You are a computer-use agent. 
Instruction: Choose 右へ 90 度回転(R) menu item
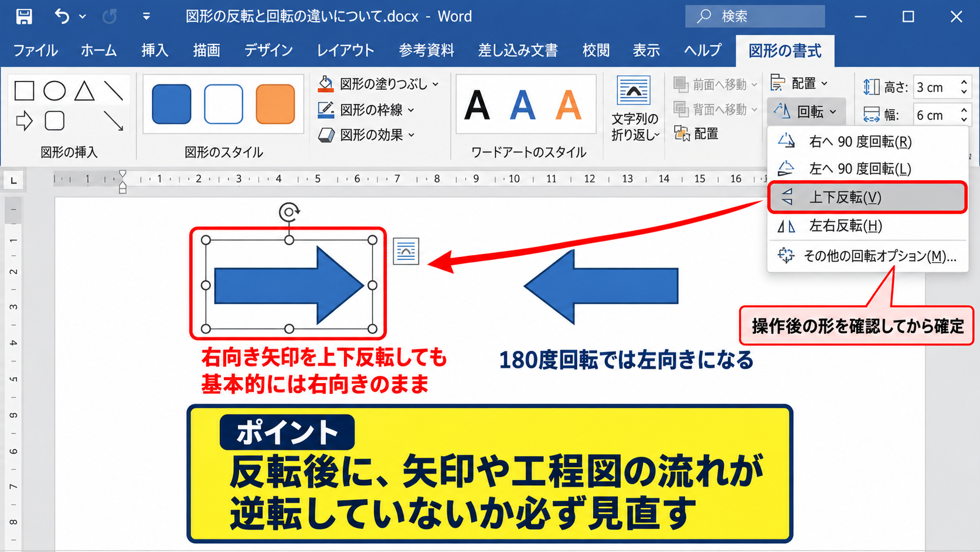pos(867,141)
